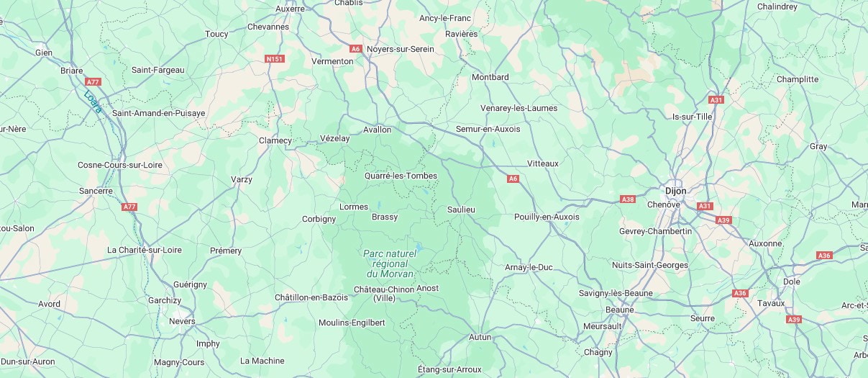Image resolution: width=868 pixels, height=378 pixels.
Task: Click the A6 shield beside Noyers-sur-Serein
Action: [x=355, y=49]
